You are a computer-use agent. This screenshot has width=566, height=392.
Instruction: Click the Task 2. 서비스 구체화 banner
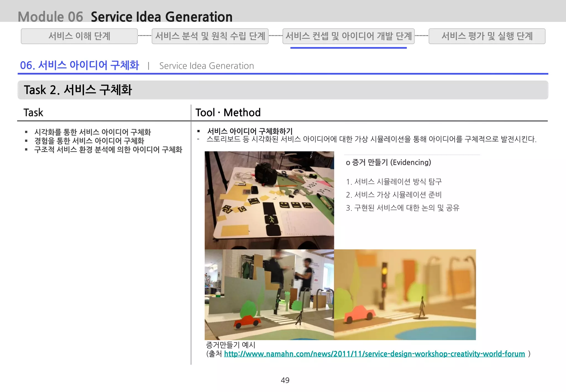click(x=283, y=90)
